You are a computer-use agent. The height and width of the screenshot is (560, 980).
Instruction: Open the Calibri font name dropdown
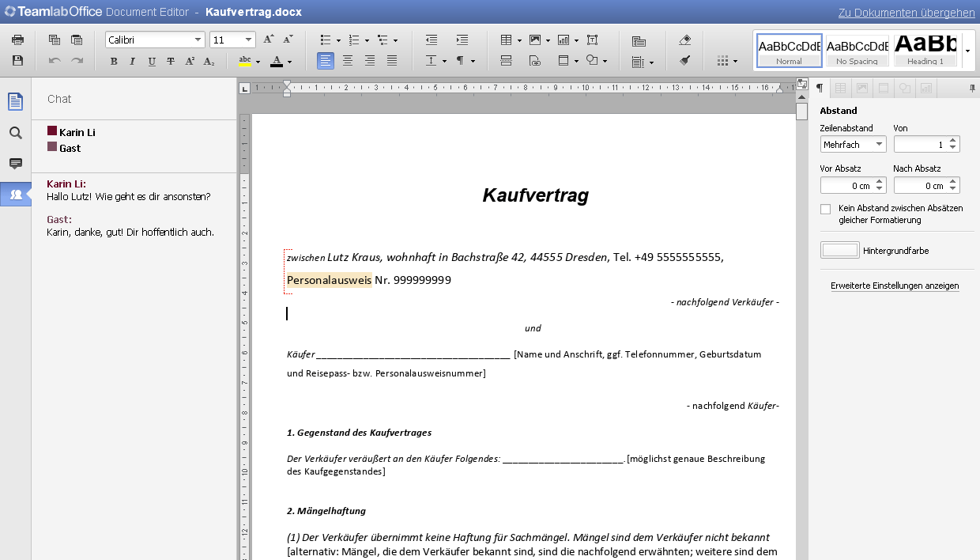tap(198, 40)
